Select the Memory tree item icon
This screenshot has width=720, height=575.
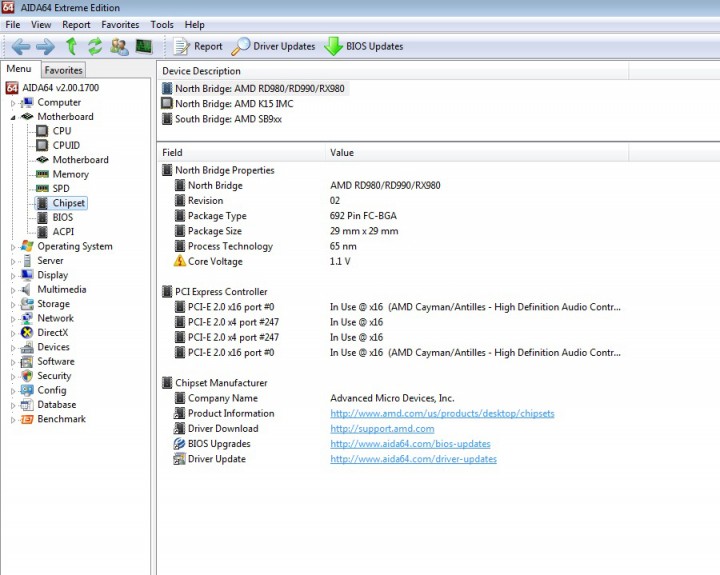pos(42,174)
